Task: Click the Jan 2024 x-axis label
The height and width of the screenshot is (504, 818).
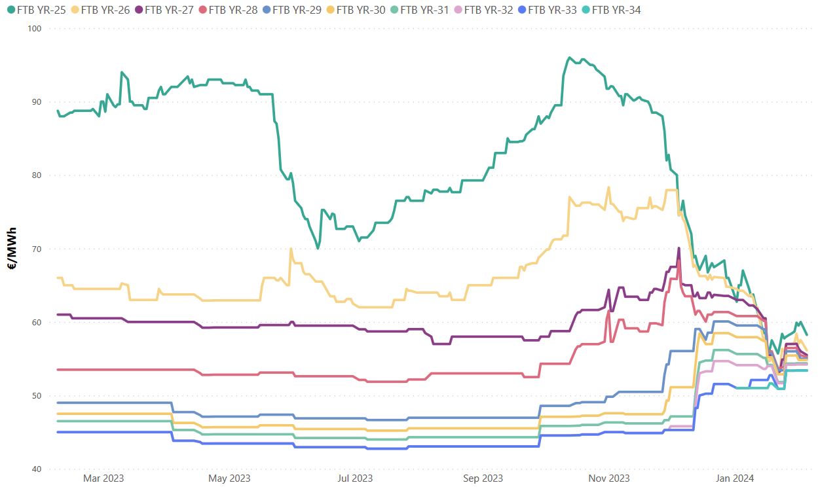Action: pos(735,478)
